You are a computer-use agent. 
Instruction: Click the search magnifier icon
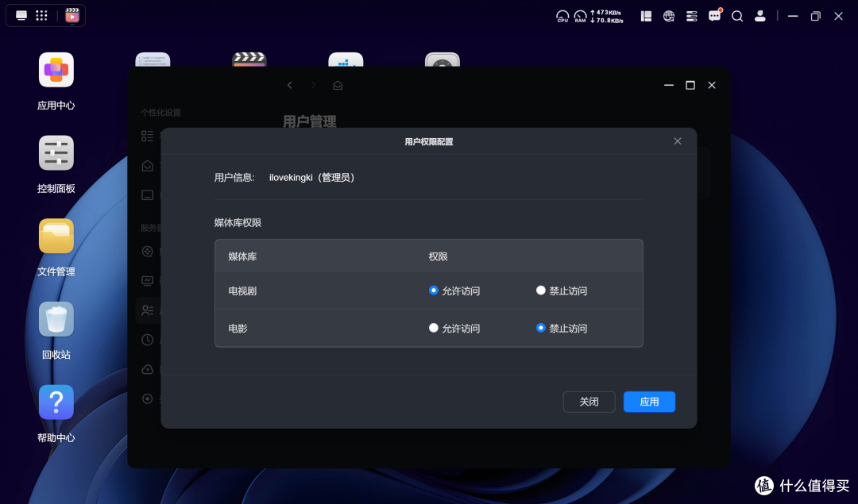pyautogui.click(x=737, y=17)
